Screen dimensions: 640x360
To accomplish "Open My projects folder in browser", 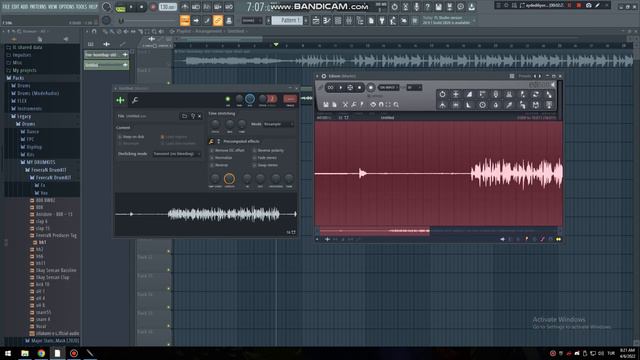I will click(x=24, y=70).
